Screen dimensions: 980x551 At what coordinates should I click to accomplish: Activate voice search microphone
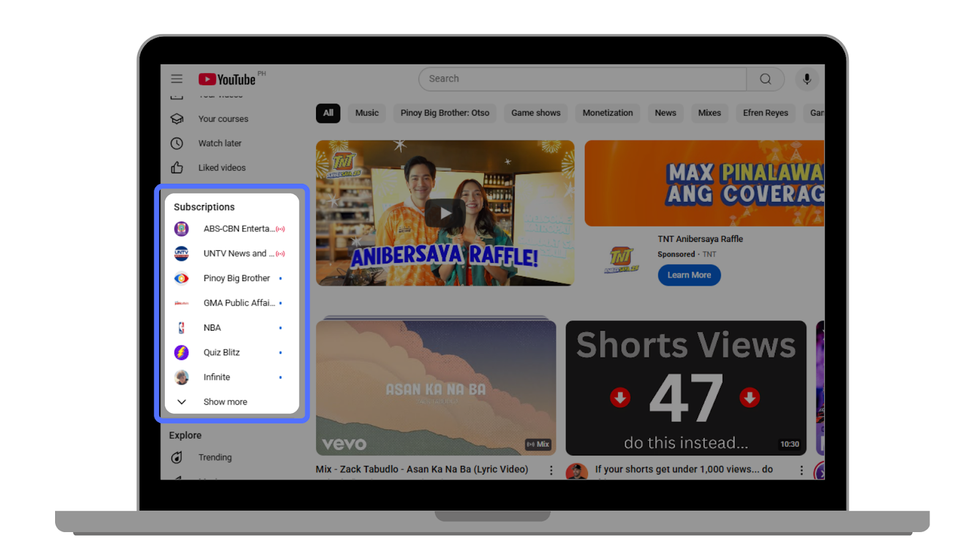click(807, 79)
